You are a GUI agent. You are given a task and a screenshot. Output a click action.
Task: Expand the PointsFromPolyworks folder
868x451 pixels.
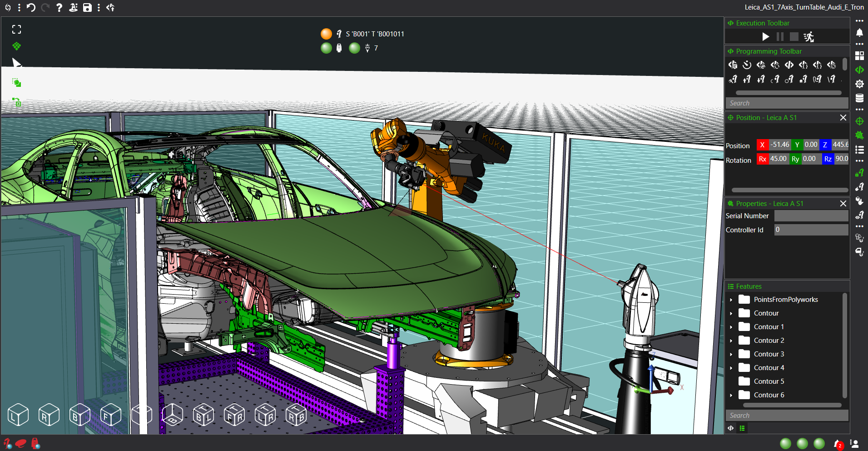pos(731,300)
